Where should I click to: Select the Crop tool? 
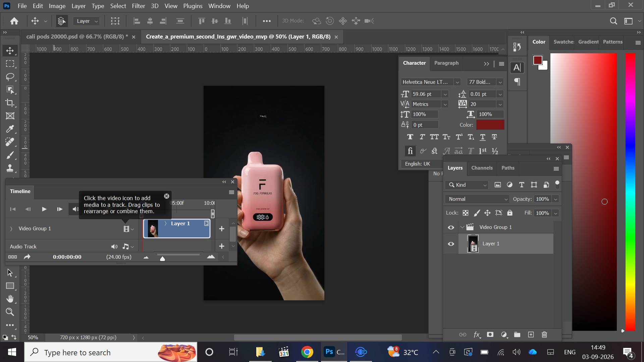pyautogui.click(x=10, y=103)
